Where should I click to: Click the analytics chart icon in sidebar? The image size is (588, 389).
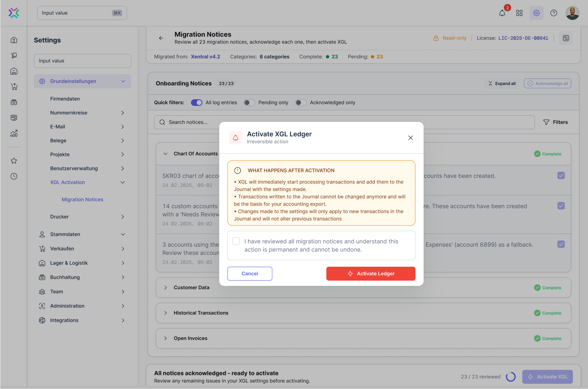tap(14, 133)
